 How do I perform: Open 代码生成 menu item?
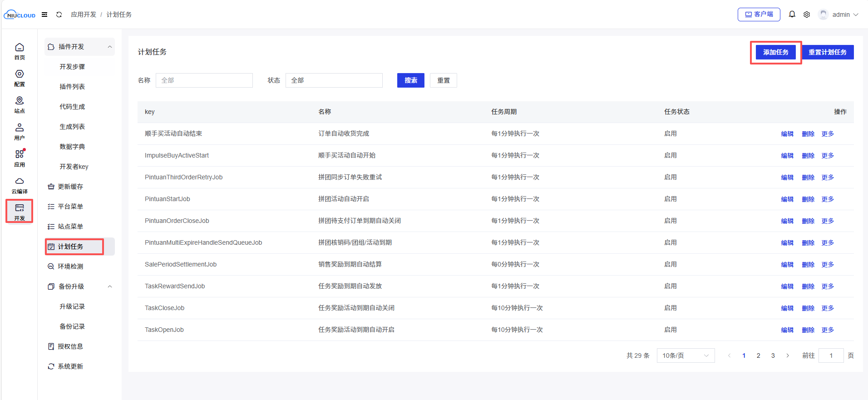72,107
